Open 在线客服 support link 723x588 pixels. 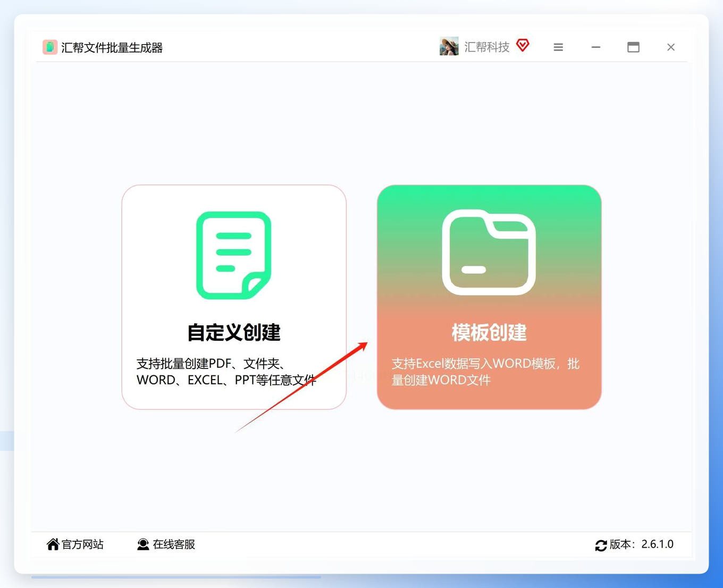coord(174,544)
